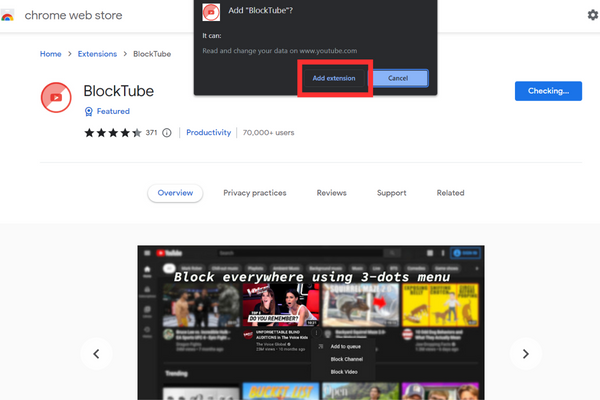Select the Overview tab
This screenshot has height=400, width=600.
click(175, 193)
